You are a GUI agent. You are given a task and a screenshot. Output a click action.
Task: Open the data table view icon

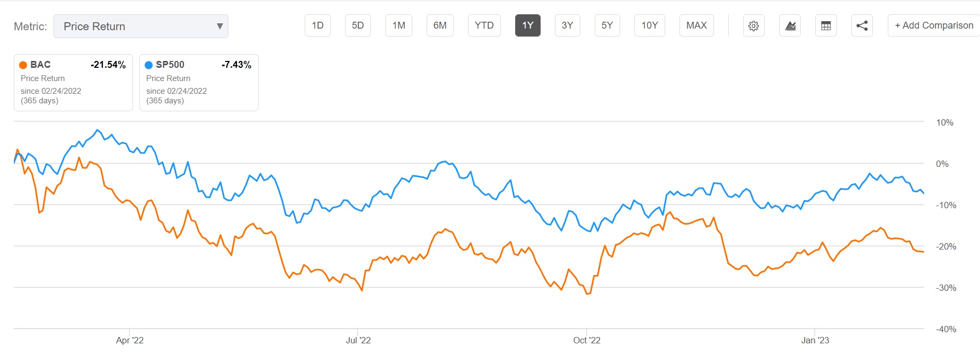tap(826, 25)
